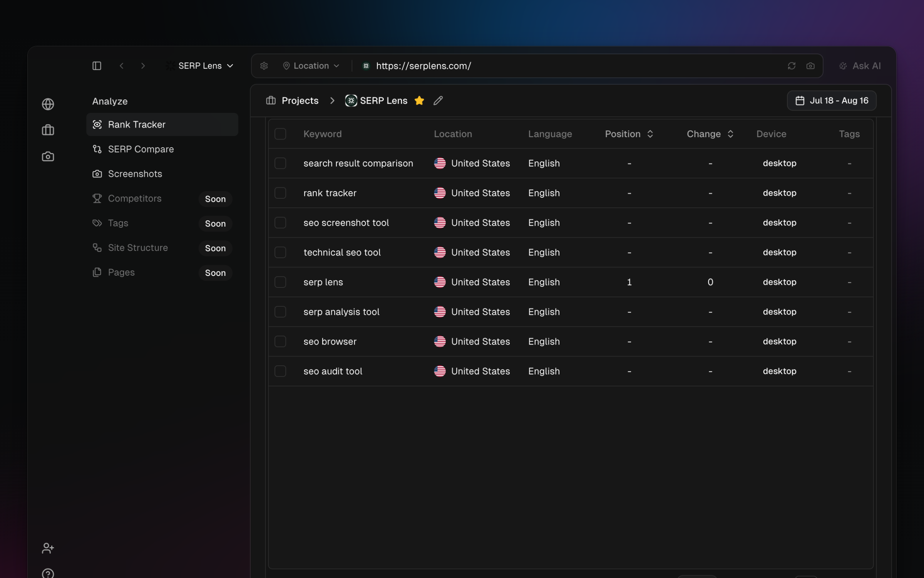Open Rank Tracker in the sidebar
Image resolution: width=924 pixels, height=578 pixels.
coord(162,124)
